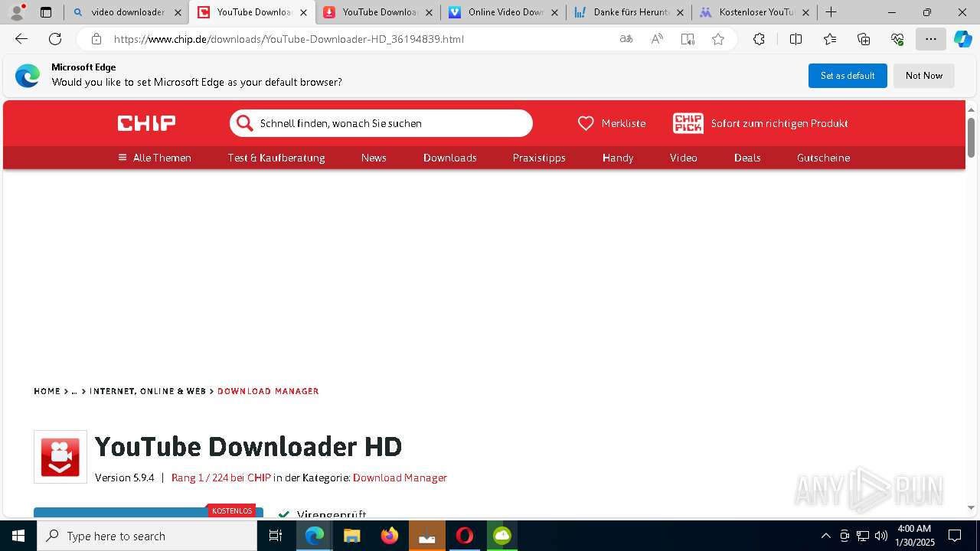Click the browser address bar URL
The height and width of the screenshot is (551, 980).
289,39
